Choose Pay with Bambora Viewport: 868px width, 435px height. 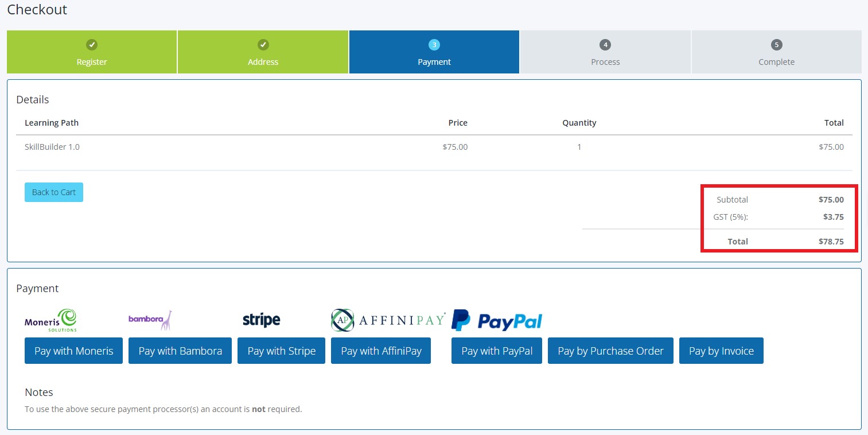click(x=180, y=351)
